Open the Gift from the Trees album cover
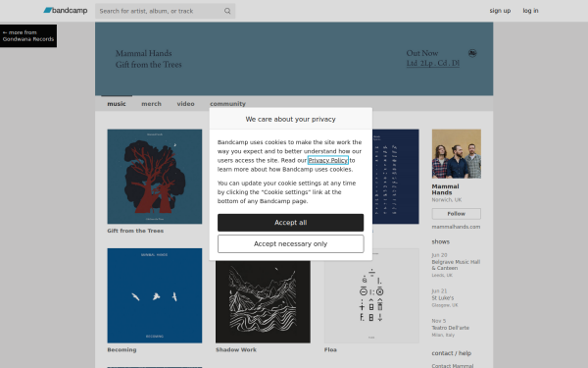This screenshot has height=368, width=588. tap(155, 177)
